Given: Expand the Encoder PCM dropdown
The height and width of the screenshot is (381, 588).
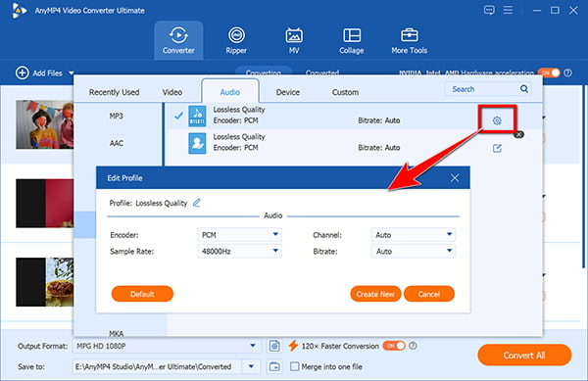Looking at the screenshot, I should tap(239, 234).
